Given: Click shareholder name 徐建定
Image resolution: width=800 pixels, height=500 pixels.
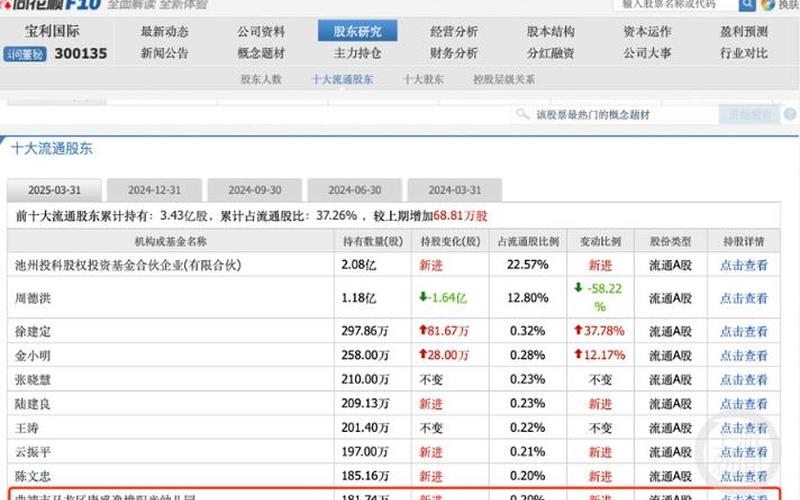Looking at the screenshot, I should pyautogui.click(x=33, y=332).
